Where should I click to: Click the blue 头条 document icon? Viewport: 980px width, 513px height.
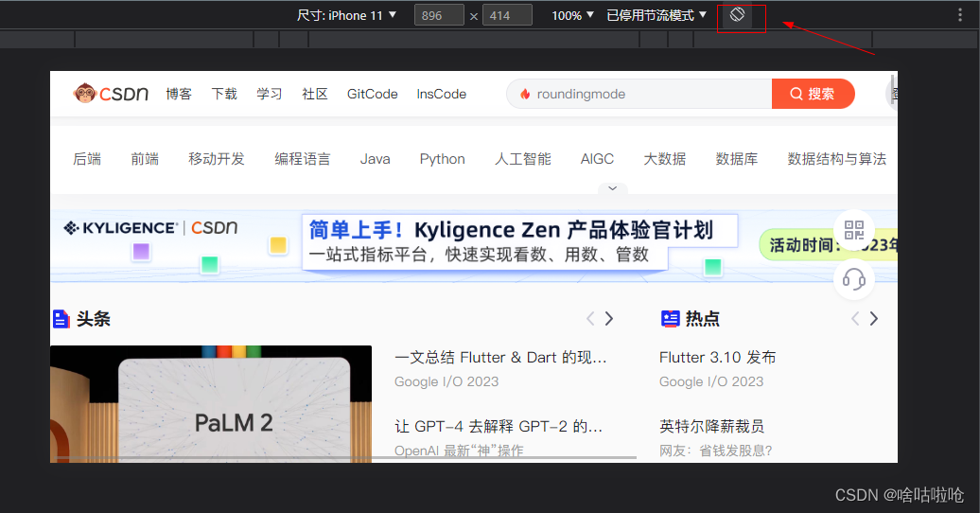61,319
